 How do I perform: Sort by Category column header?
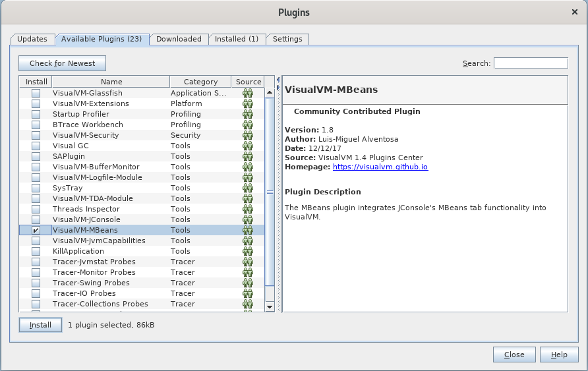[x=200, y=82]
